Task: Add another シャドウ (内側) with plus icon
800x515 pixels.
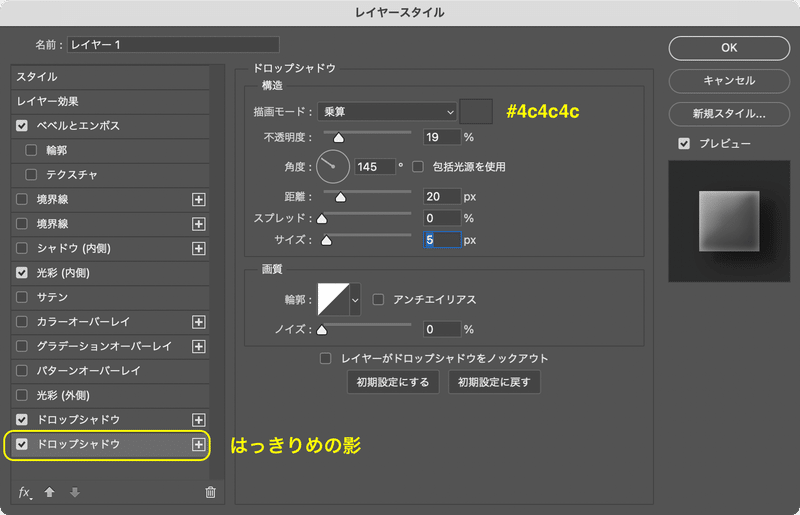Action: pos(198,249)
